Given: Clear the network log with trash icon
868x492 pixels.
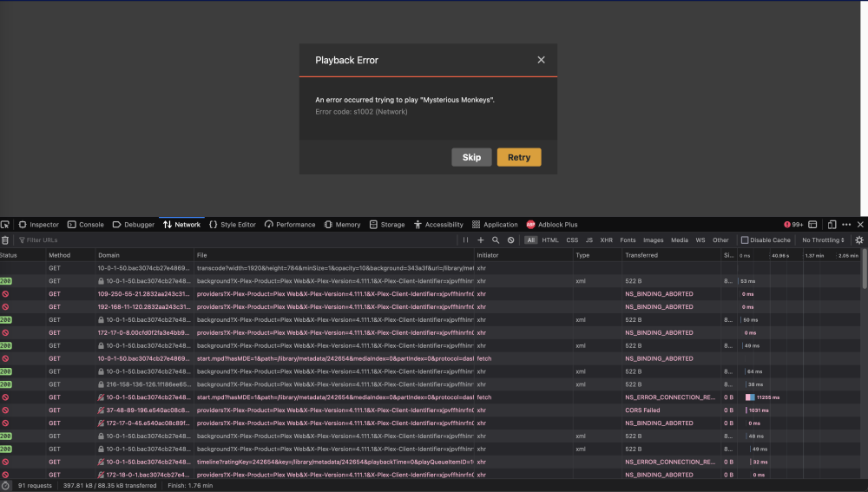Looking at the screenshot, I should click(5, 240).
